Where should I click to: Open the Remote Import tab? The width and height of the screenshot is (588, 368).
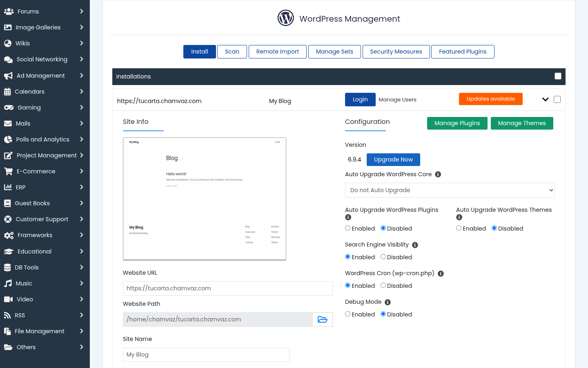click(x=278, y=52)
